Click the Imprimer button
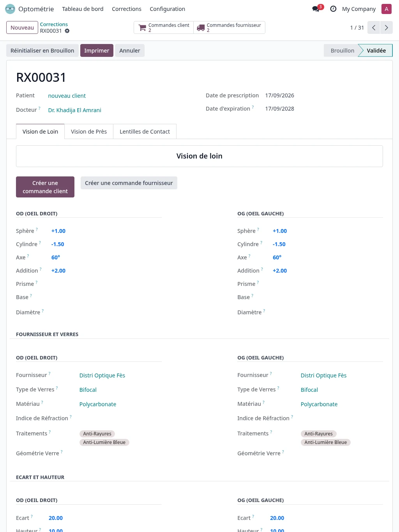 tap(97, 51)
